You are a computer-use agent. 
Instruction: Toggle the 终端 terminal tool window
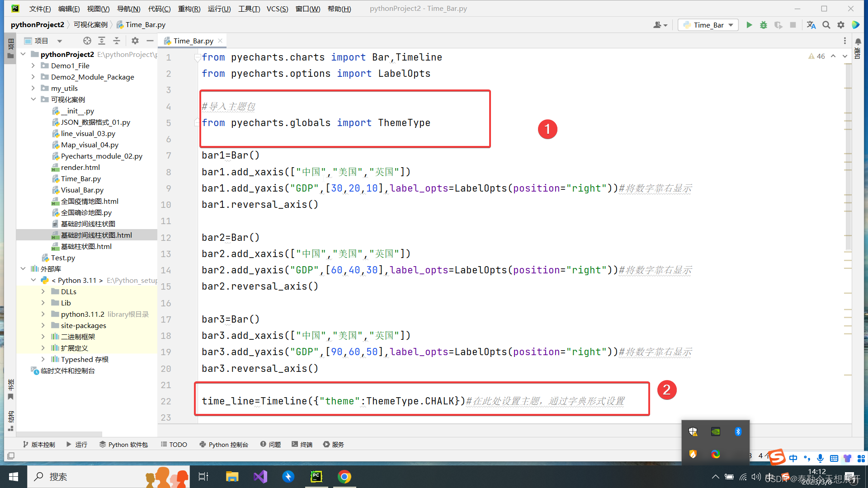[302, 445]
